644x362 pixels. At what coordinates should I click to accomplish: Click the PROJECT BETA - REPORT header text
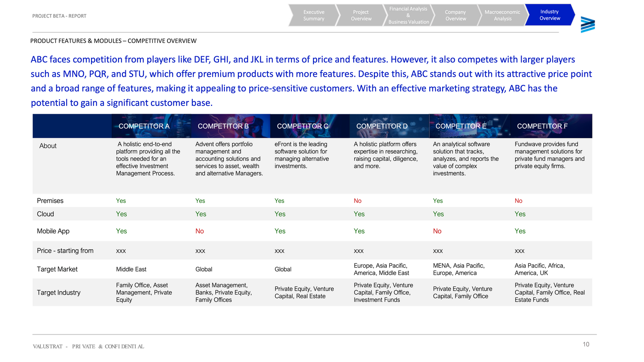pos(59,16)
